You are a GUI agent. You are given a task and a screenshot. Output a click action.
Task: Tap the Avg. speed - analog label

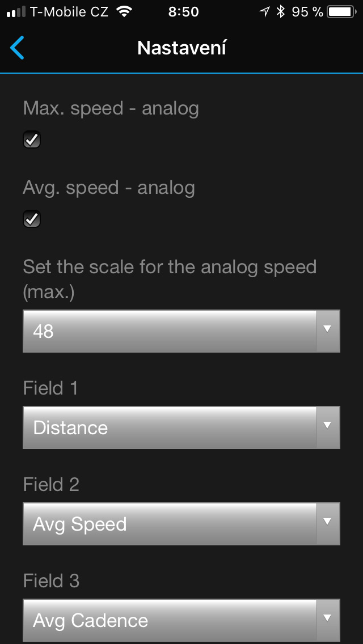click(109, 188)
